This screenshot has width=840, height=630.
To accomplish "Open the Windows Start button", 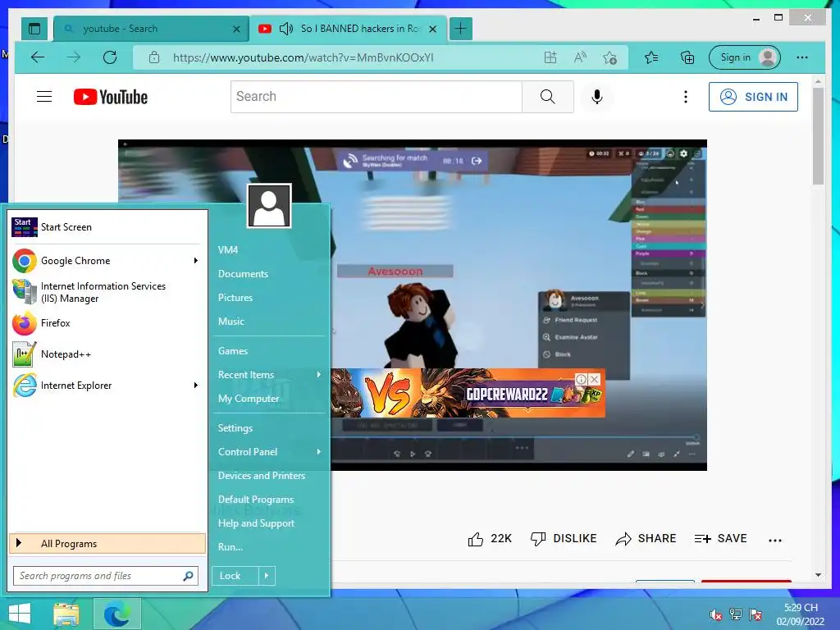I will coord(20,614).
